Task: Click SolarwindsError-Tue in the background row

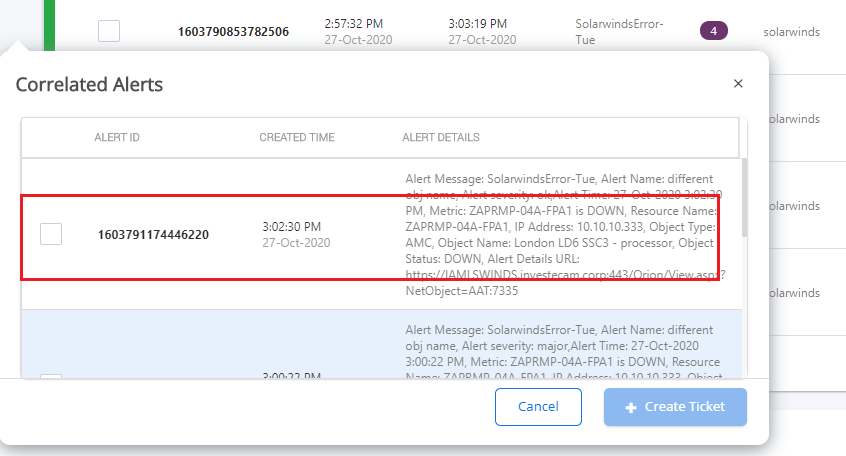Action: [x=619, y=32]
